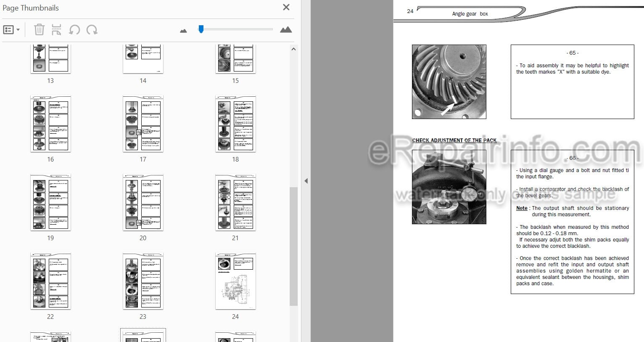Select page 18 thumbnail
The width and height of the screenshot is (644, 342).
pyautogui.click(x=235, y=124)
